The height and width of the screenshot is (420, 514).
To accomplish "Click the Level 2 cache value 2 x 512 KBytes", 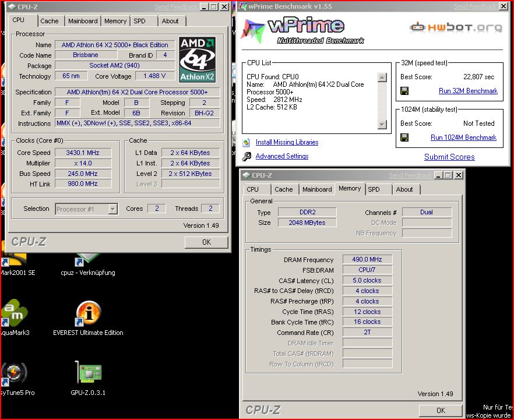I will pyautogui.click(x=191, y=174).
